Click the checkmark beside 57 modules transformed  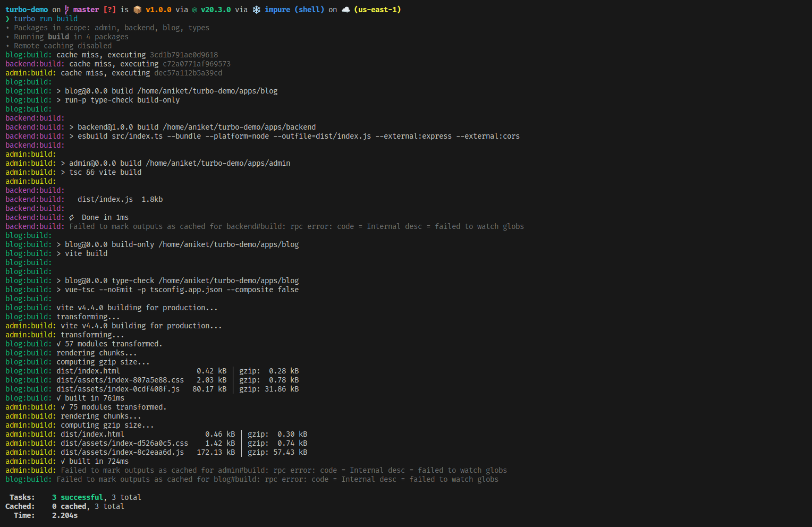tap(59, 344)
